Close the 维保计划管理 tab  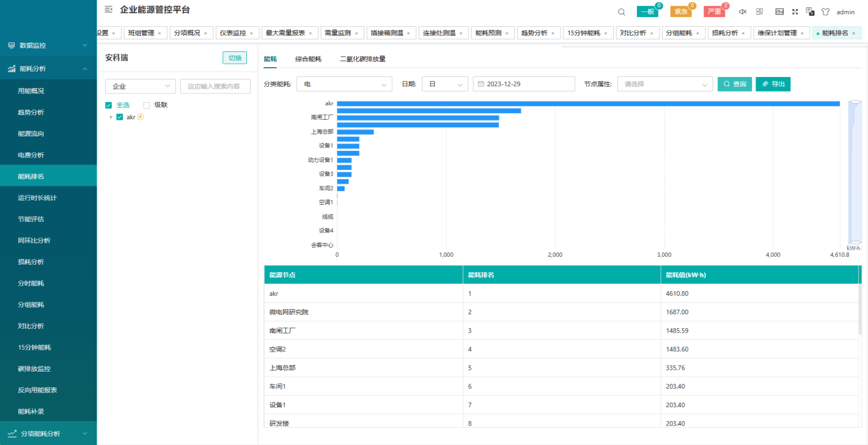[x=802, y=33]
